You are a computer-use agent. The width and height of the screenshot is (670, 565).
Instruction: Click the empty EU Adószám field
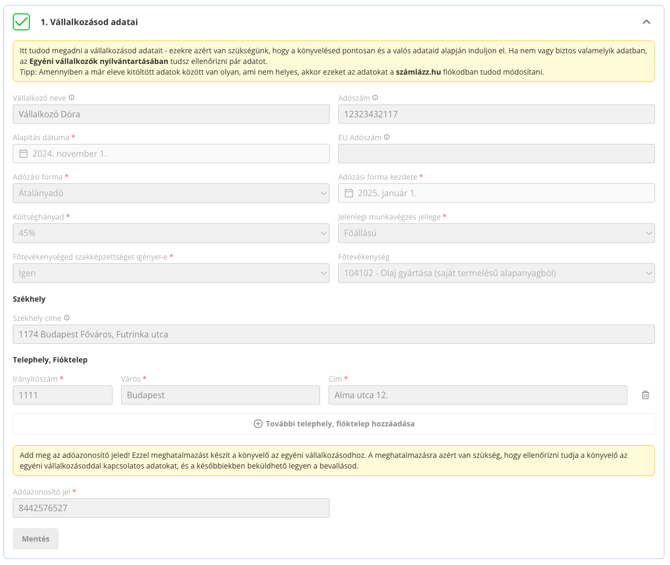pyautogui.click(x=496, y=153)
